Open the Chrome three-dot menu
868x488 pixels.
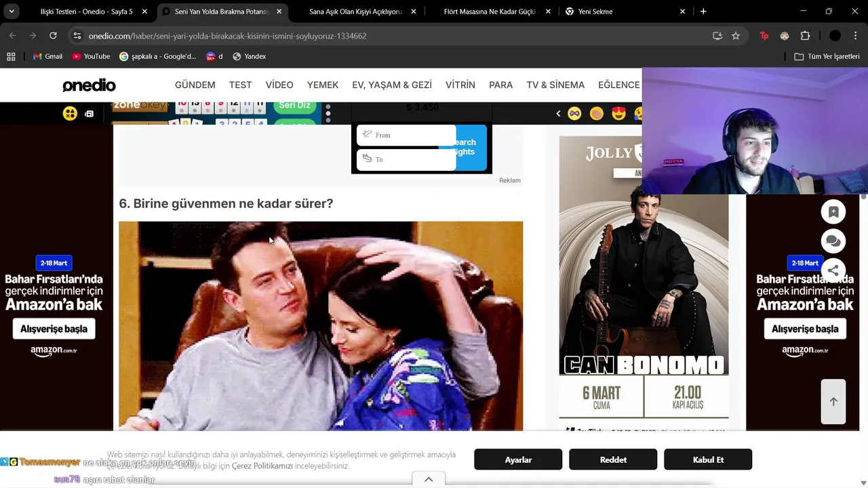click(856, 36)
